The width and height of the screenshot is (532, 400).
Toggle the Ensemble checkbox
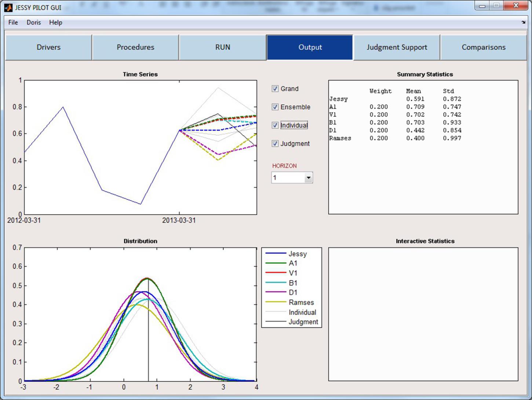(275, 107)
